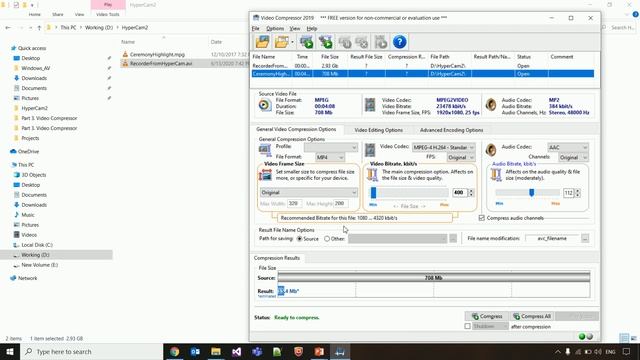Open Network in Explorer sidebar
This screenshot has width=640, height=360.
(x=27, y=278)
